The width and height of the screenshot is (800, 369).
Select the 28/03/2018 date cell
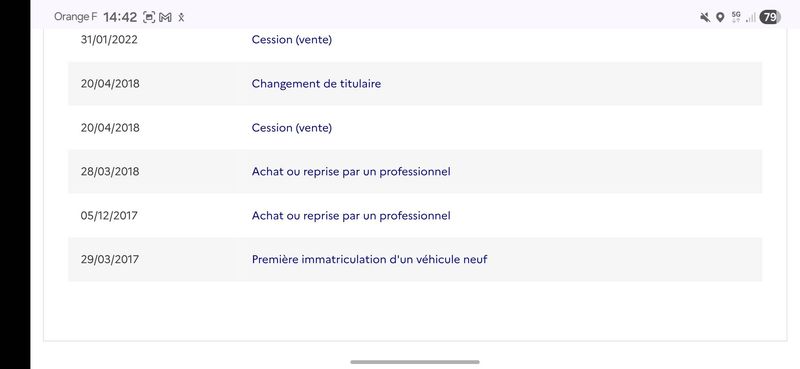(110, 171)
